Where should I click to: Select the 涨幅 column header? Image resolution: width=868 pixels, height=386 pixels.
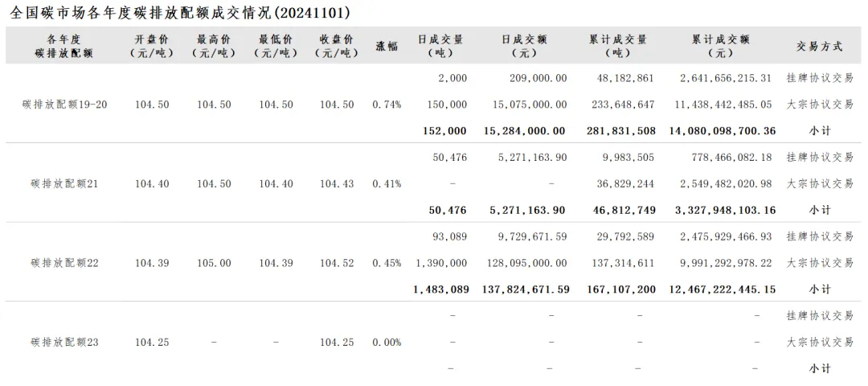point(387,46)
